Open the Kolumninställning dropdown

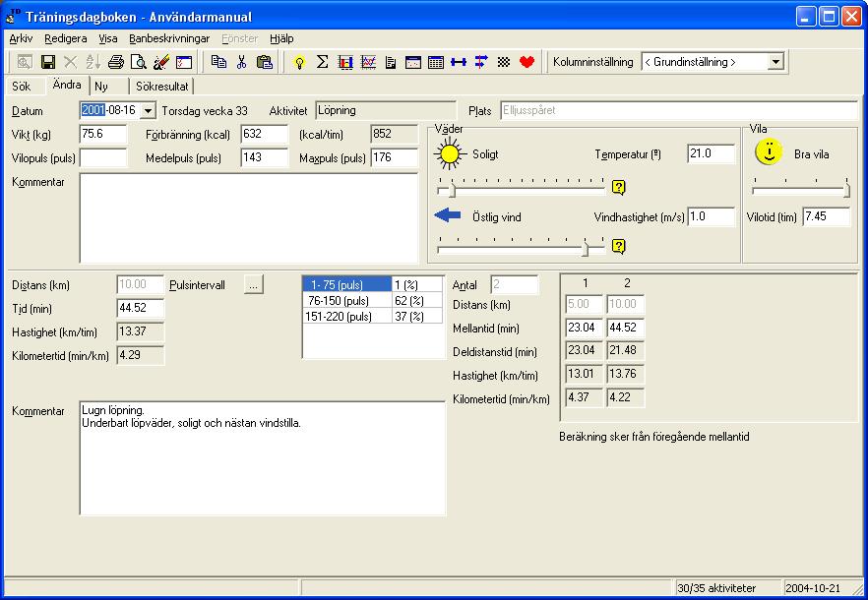775,62
